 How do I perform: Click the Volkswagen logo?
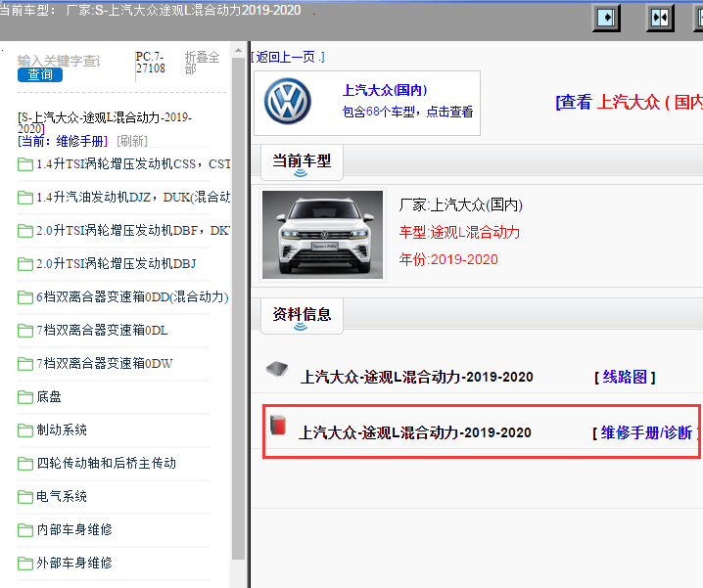tap(288, 102)
